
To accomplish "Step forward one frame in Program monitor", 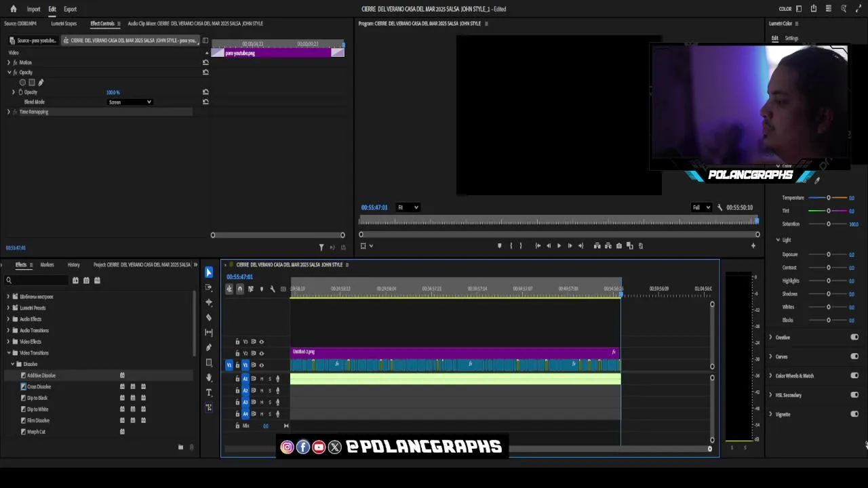I will (570, 246).
